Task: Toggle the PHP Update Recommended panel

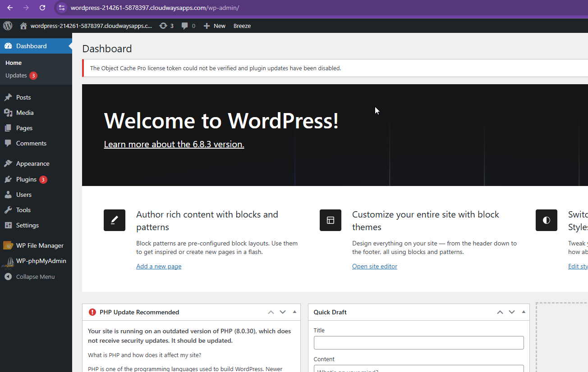Action: pyautogui.click(x=294, y=312)
